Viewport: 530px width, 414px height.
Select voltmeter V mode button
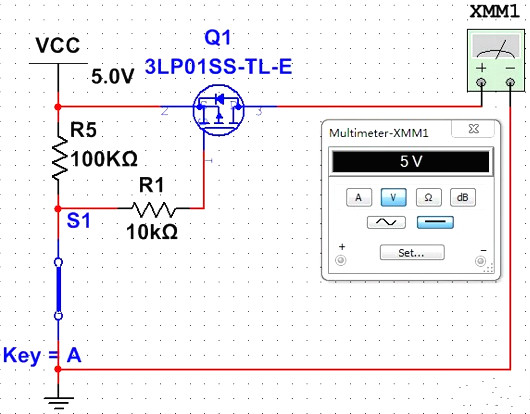(393, 197)
